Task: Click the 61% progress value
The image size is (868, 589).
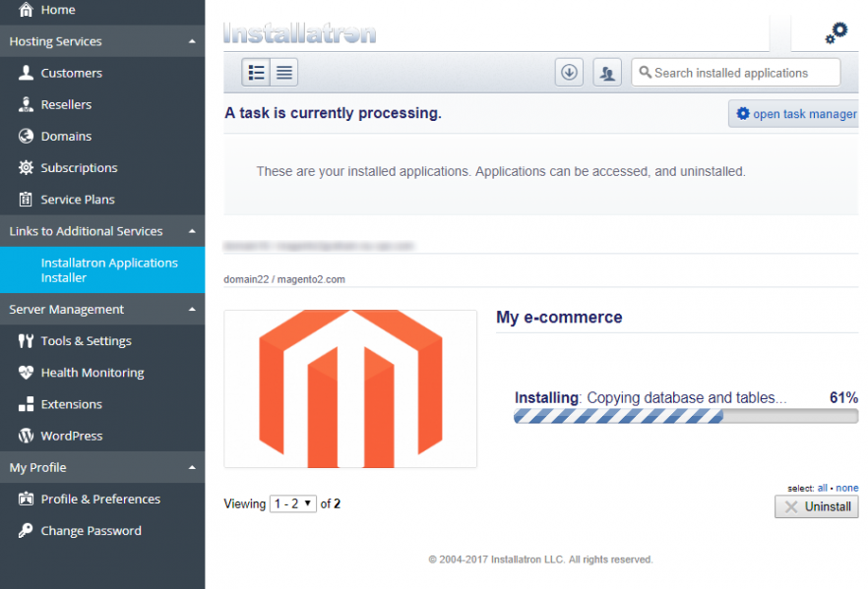Action: click(x=843, y=397)
